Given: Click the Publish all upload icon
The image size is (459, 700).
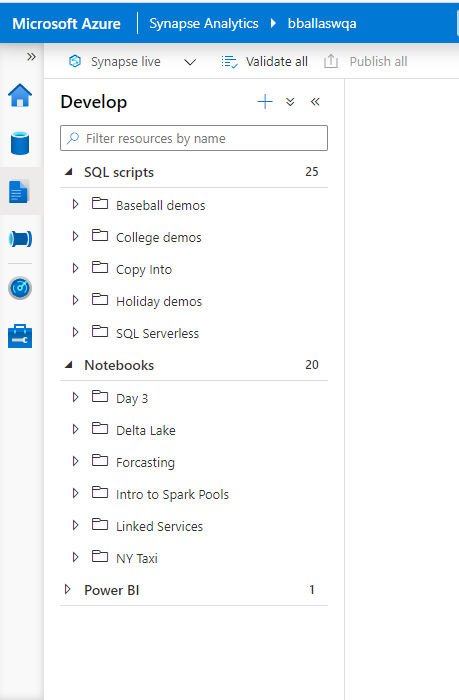Looking at the screenshot, I should click(x=331, y=61).
